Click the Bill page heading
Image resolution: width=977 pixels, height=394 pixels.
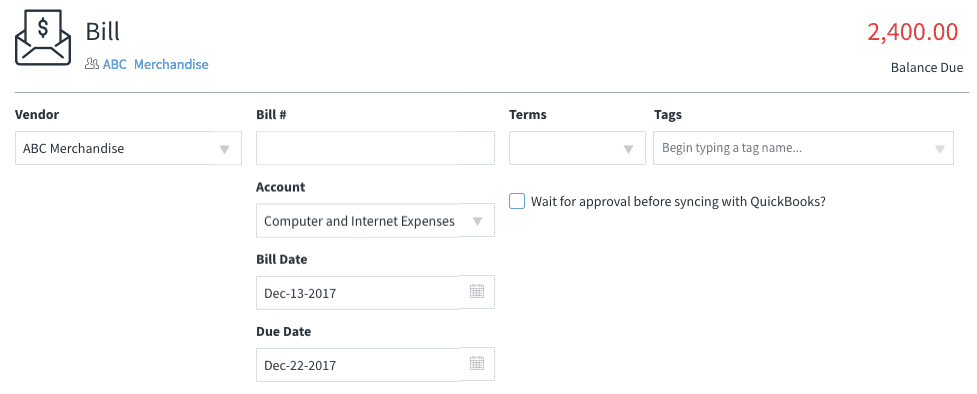[103, 31]
